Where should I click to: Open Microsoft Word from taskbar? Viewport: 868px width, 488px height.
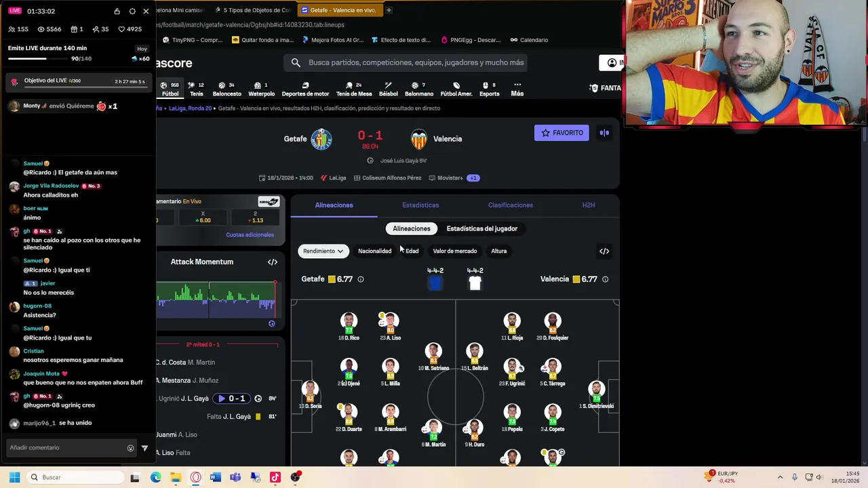point(216,477)
